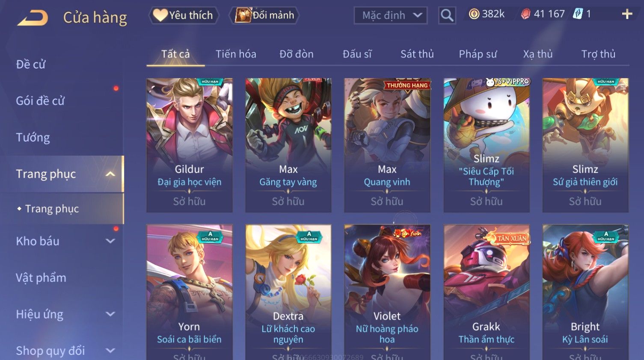Viewport: 644px width, 360px height.
Task: Select the Pháp sư filter tab
Action: coord(478,54)
